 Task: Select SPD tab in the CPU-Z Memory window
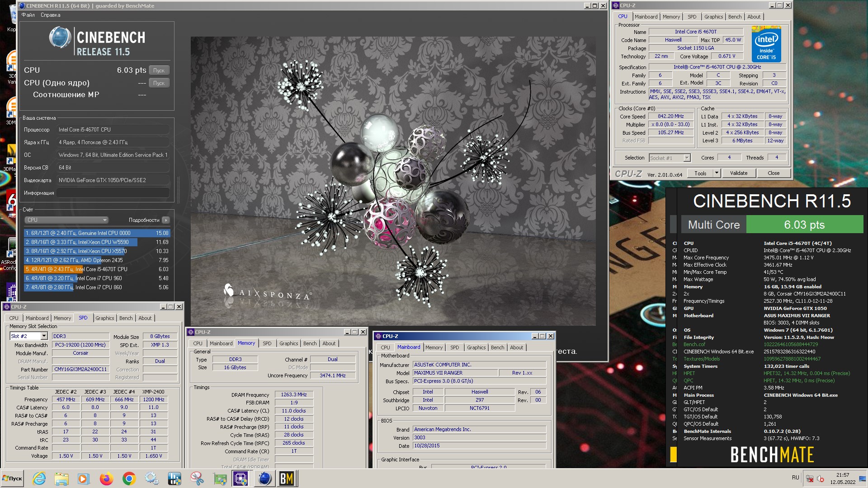(267, 343)
